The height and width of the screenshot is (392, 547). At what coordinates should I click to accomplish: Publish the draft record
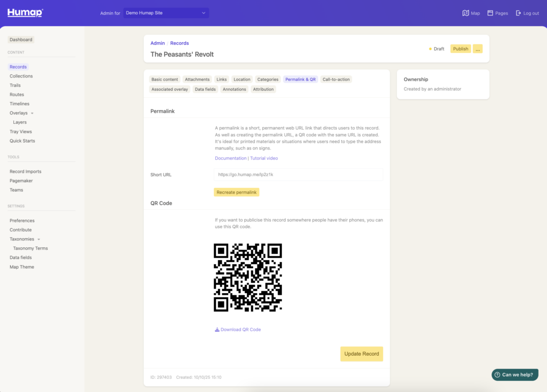(460, 49)
